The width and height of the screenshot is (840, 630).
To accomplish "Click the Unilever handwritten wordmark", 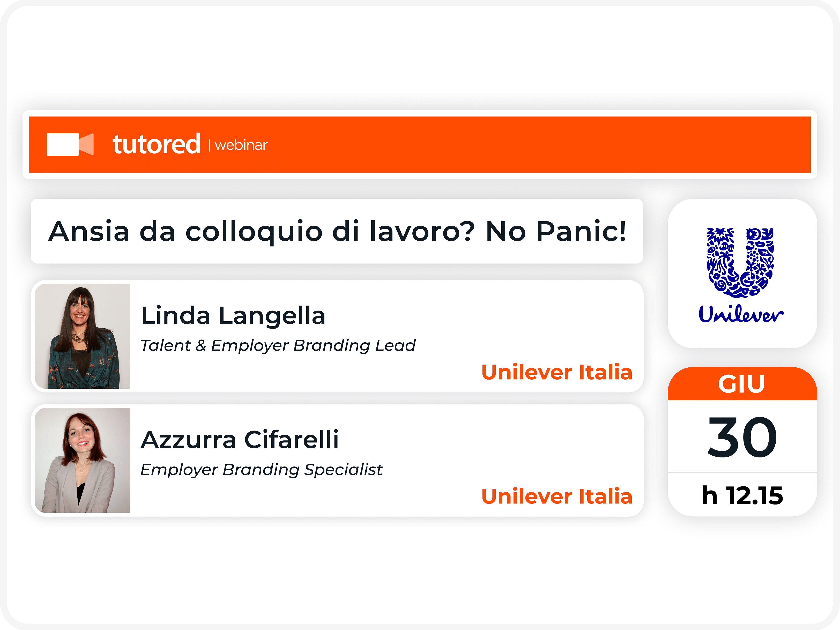I will pos(741,314).
